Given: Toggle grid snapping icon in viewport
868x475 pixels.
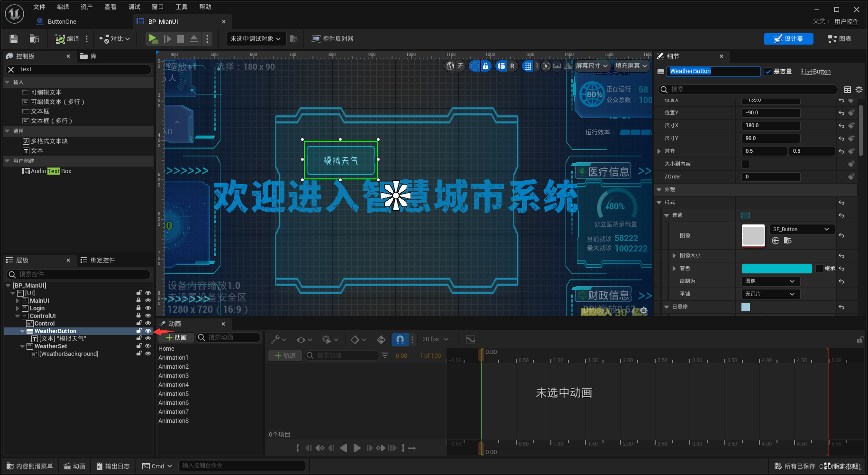Looking at the screenshot, I should click(x=528, y=66).
